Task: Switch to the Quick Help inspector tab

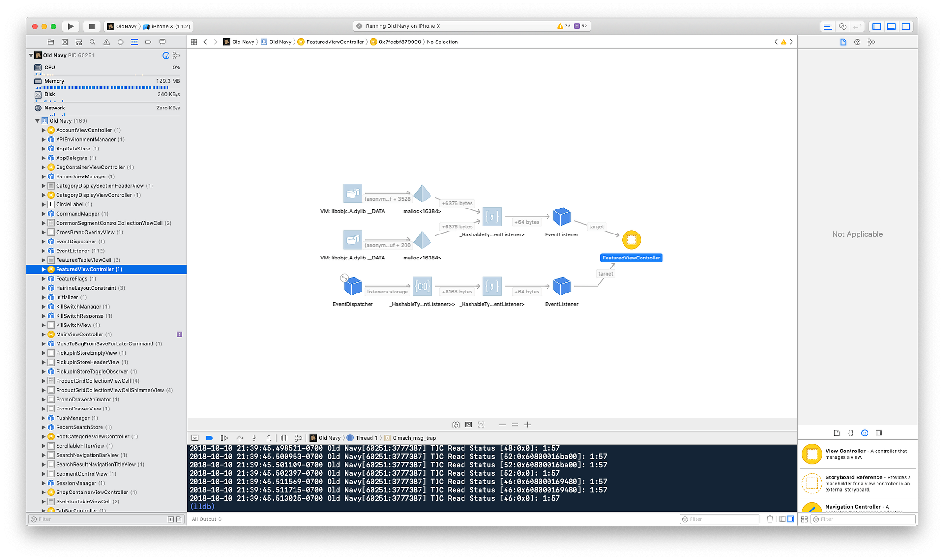Action: point(857,42)
